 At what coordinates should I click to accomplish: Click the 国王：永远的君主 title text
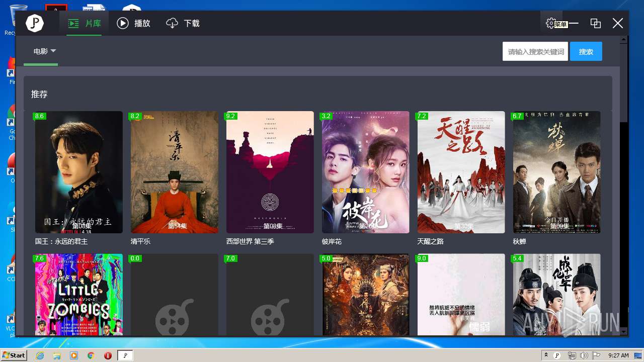point(61,242)
